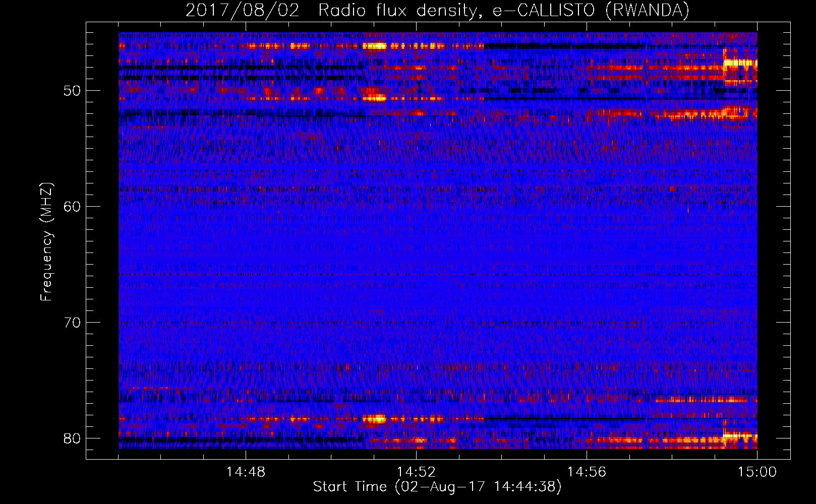The image size is (816, 504).
Task: Click the 'Start Time (02-Aug-17 14:44:38)' label
Action: coord(437,487)
